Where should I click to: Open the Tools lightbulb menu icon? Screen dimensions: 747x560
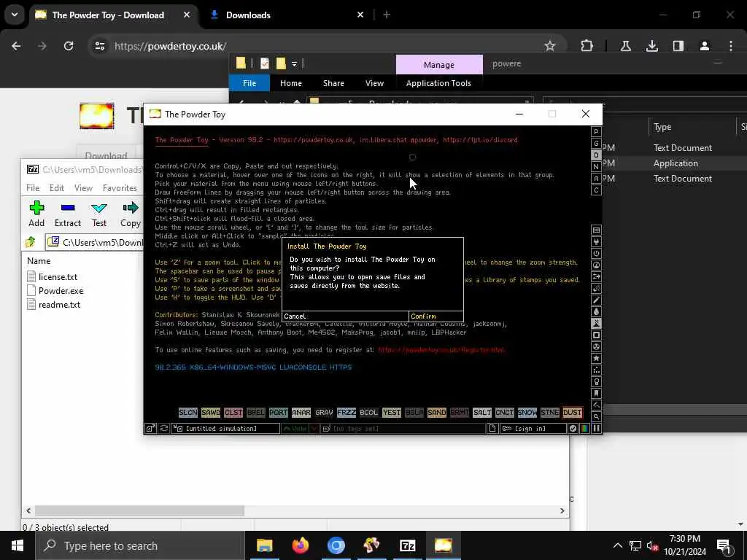click(596, 382)
